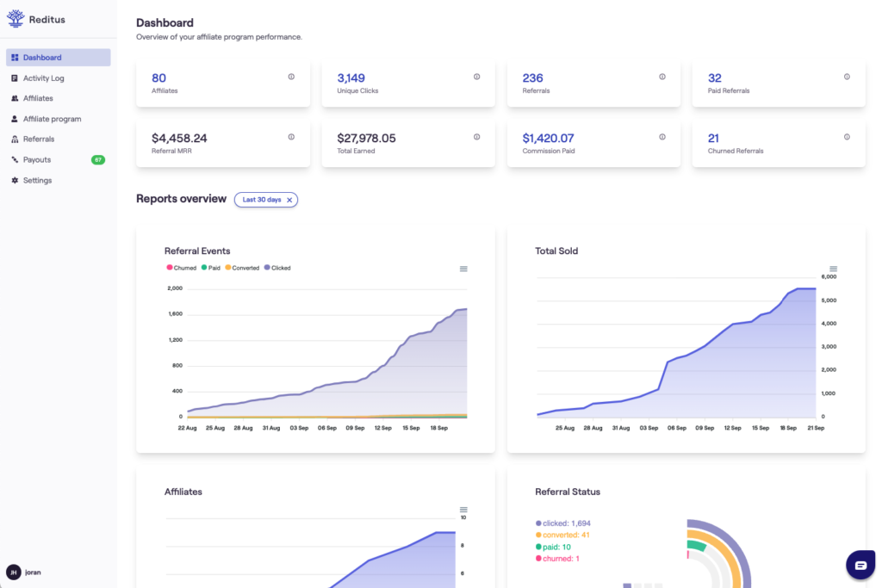Open the Referral Events chart menu
This screenshot has height=588, width=882.
click(463, 269)
